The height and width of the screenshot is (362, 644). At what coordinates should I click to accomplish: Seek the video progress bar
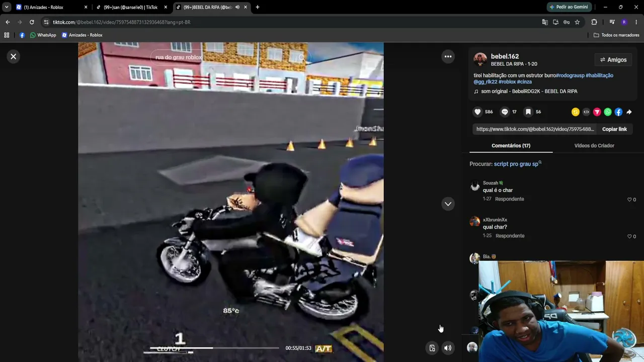click(x=214, y=348)
